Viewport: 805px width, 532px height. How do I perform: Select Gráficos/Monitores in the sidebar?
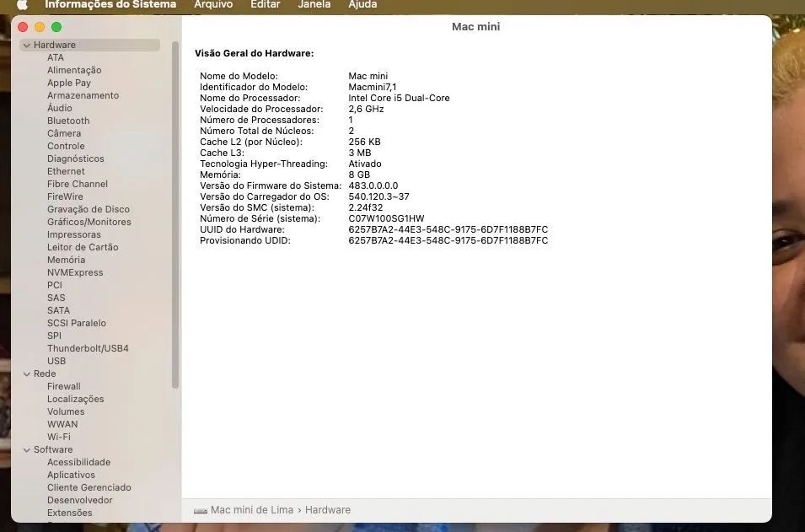[89, 222]
